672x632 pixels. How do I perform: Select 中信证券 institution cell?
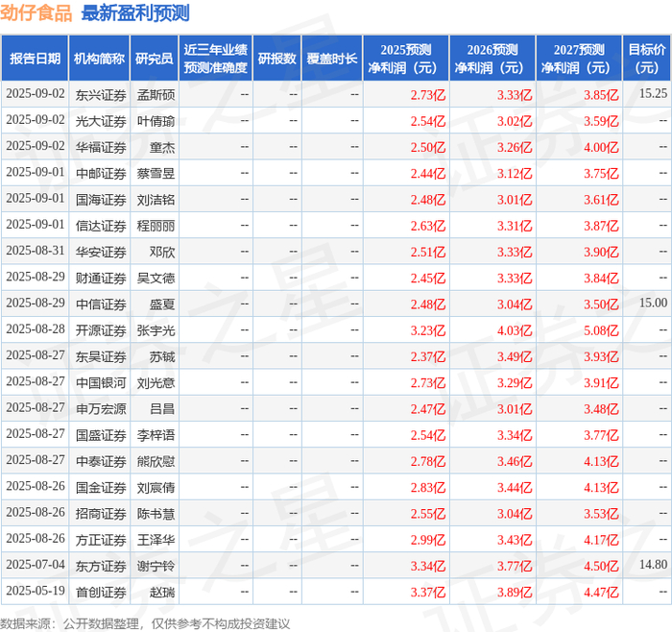pos(101,304)
